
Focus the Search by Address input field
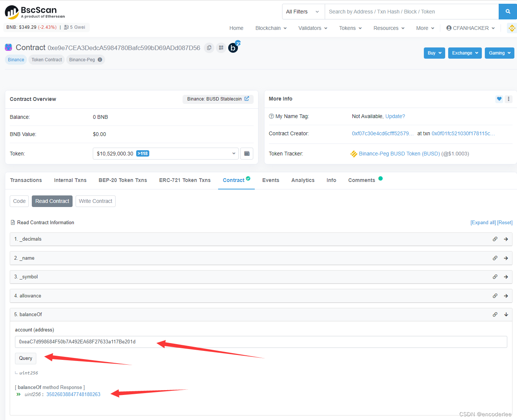(412, 12)
